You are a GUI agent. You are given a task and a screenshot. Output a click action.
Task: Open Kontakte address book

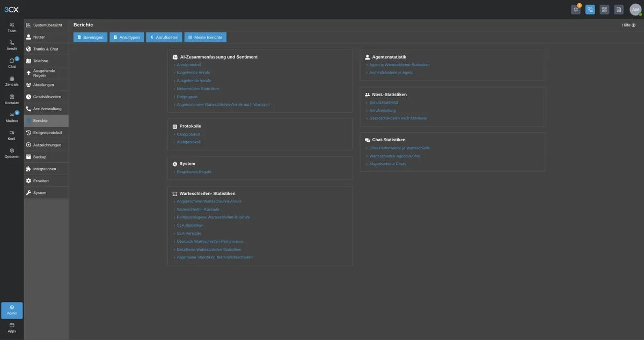[12, 99]
